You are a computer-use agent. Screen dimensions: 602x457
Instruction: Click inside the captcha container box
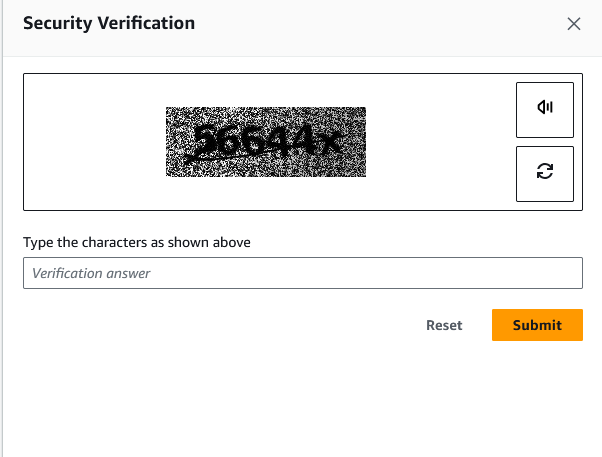click(x=303, y=142)
